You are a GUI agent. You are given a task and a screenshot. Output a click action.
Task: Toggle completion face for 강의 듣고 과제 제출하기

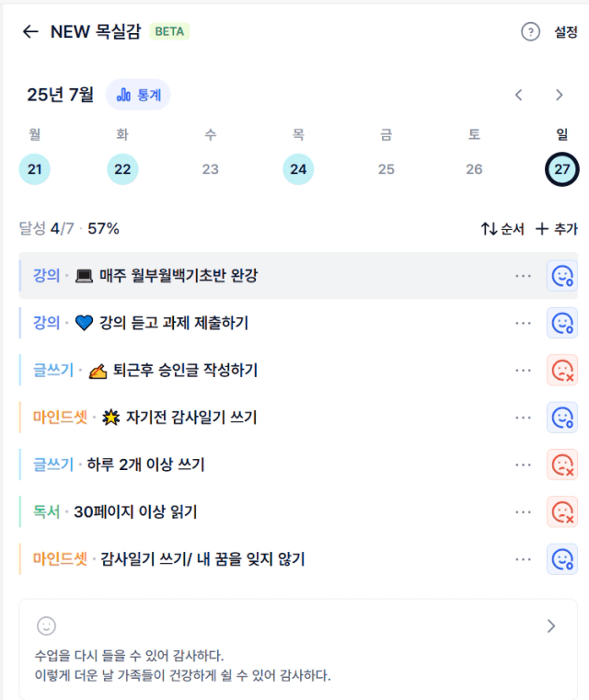562,323
